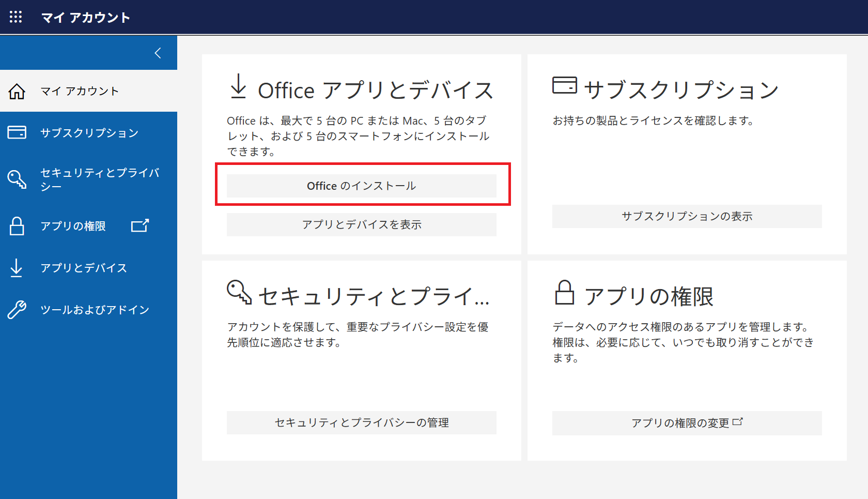Click the home icon beside マイ アカウント
Image resolution: width=868 pixels, height=499 pixels.
(17, 91)
